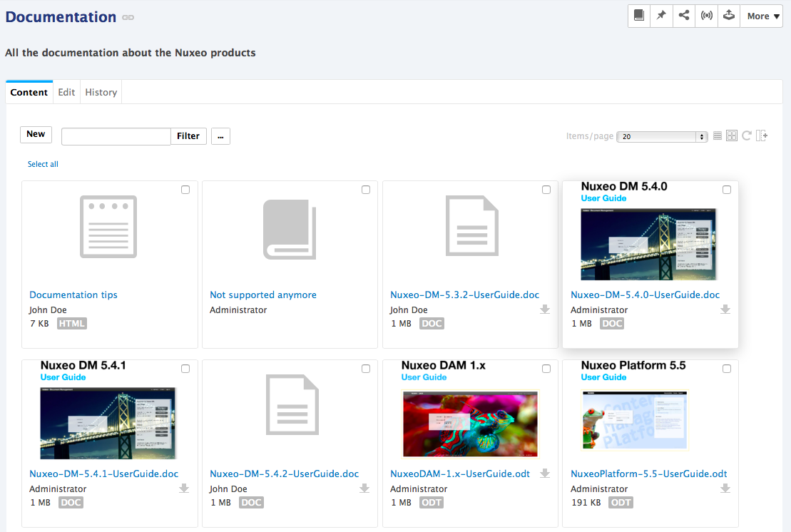This screenshot has width=791, height=532.
Task: Open the edit columns icon
Action: [762, 135]
